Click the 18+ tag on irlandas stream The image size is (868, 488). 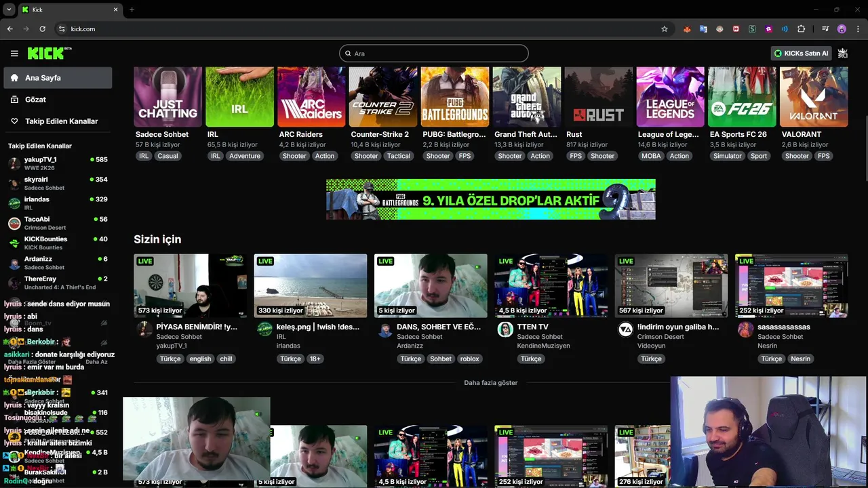(315, 359)
